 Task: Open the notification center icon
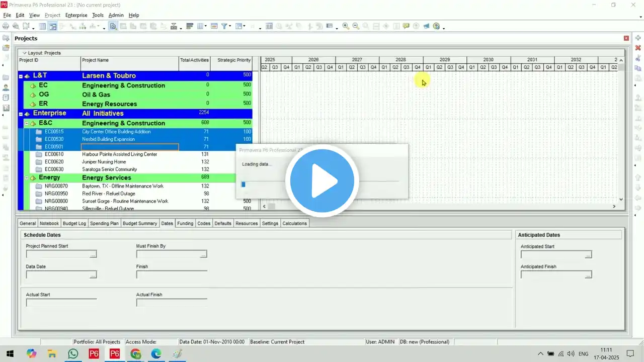coord(630,353)
